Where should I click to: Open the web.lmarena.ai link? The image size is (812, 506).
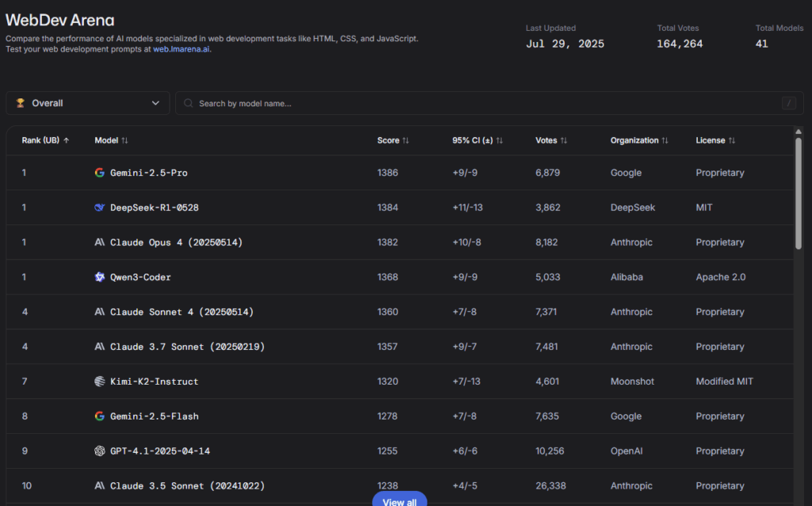click(x=182, y=49)
